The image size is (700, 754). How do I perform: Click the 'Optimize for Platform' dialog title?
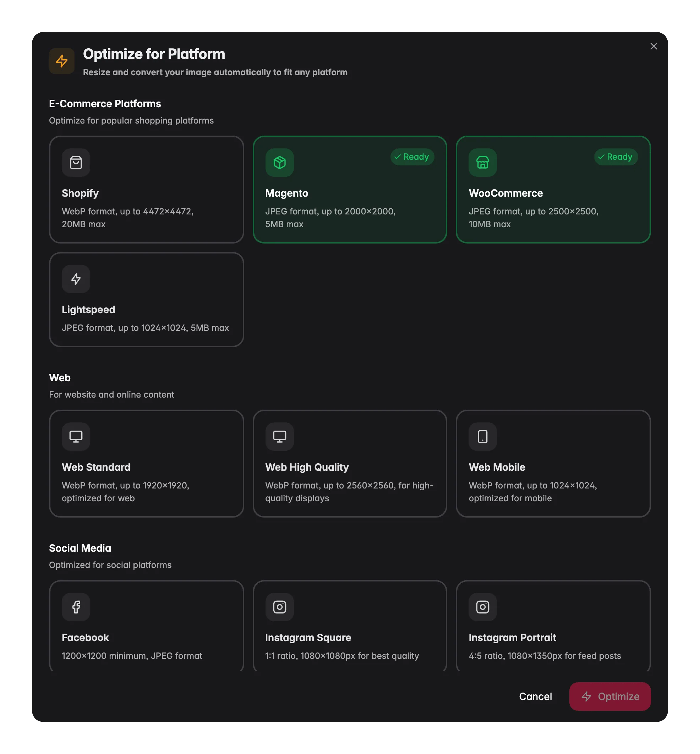pos(154,54)
